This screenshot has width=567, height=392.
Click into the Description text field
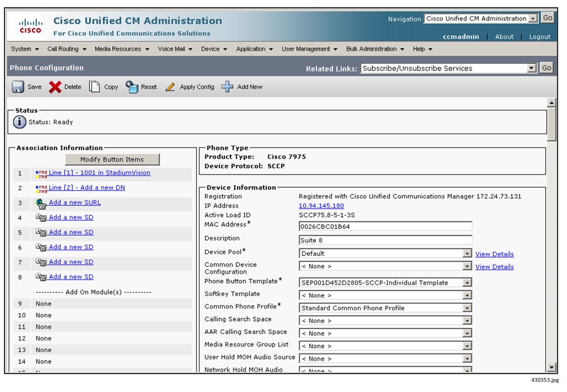(x=385, y=240)
